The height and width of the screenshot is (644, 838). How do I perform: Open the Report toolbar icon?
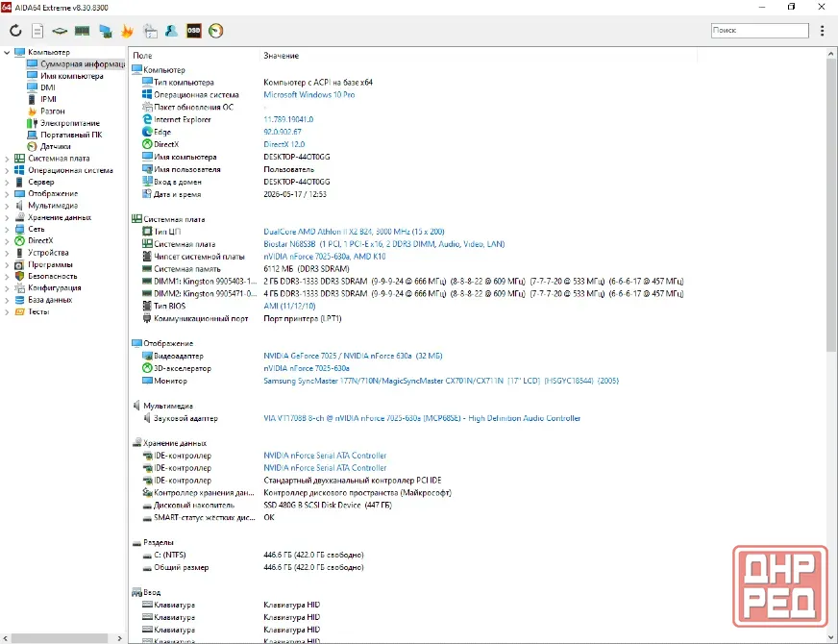(37, 31)
